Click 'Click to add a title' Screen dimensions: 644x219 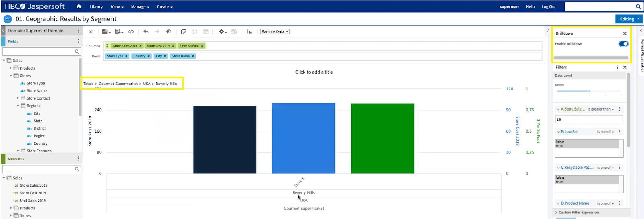coord(314,72)
